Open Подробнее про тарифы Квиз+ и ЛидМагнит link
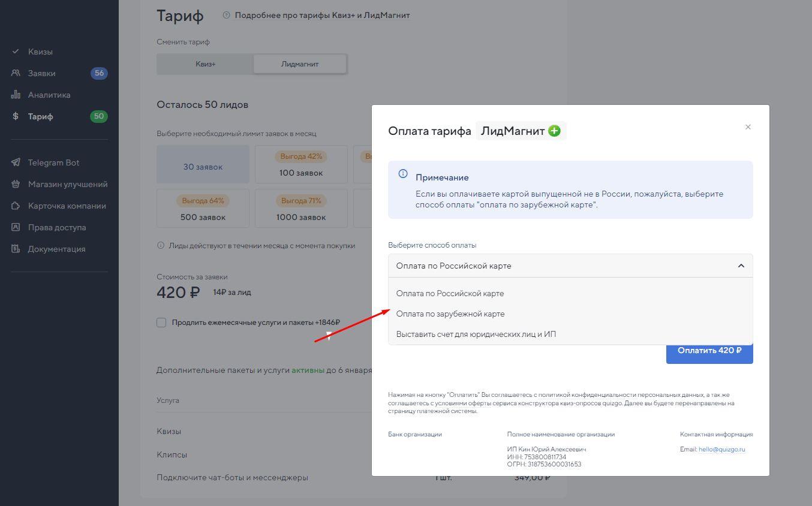Viewport: 812px width, 506px height. click(x=323, y=16)
